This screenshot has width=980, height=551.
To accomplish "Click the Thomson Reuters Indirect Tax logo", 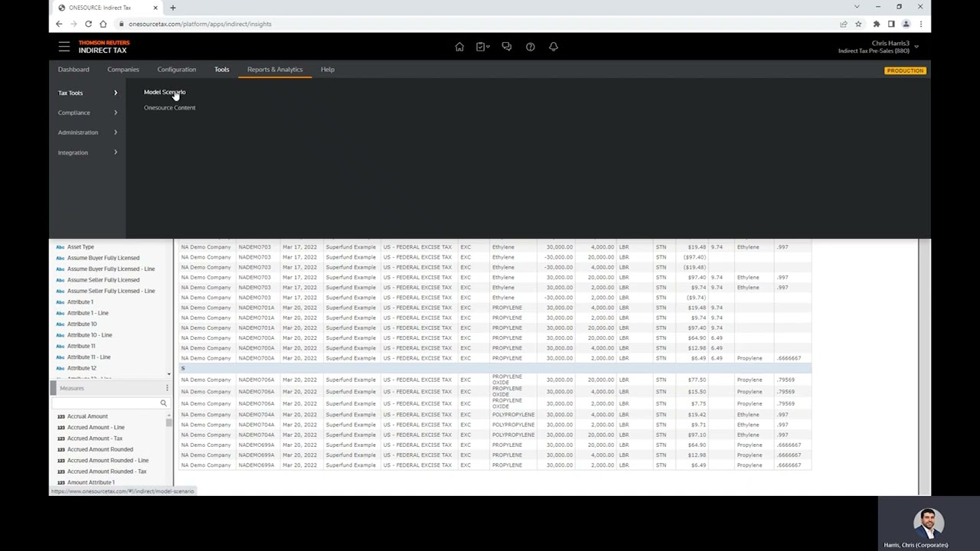I will (104, 47).
